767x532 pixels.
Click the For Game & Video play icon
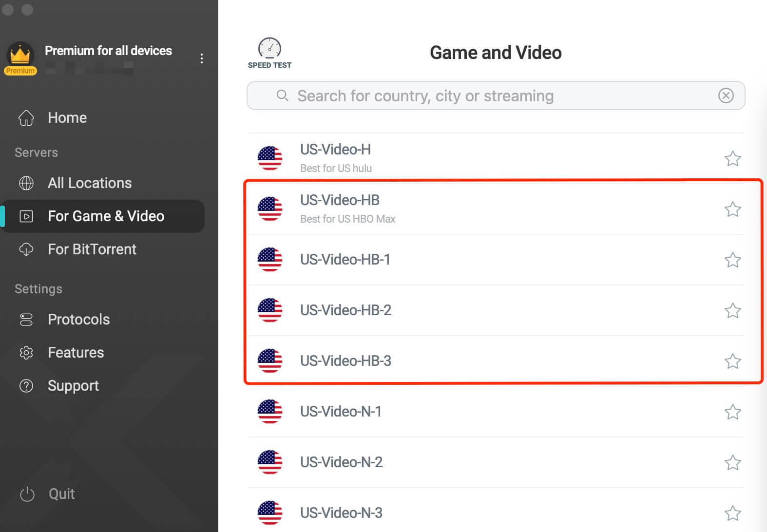pos(26,216)
